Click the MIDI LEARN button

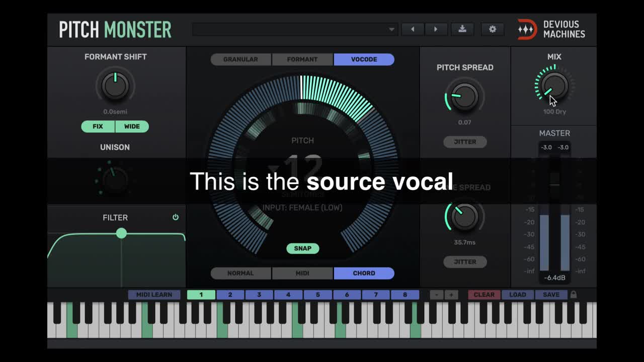[154, 295]
